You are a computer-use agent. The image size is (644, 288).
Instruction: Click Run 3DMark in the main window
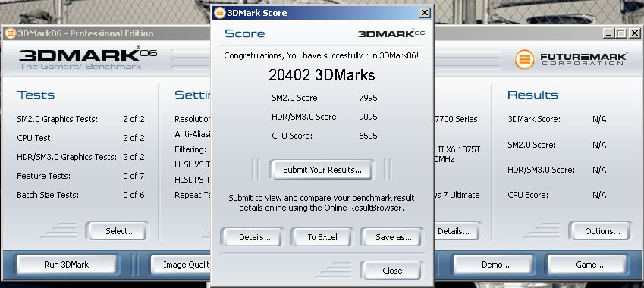pyautogui.click(x=66, y=265)
